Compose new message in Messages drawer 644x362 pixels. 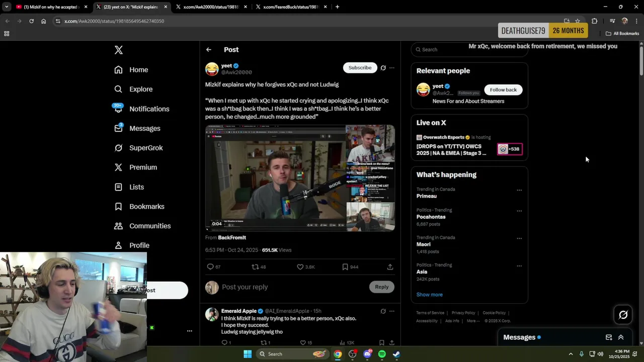click(x=609, y=337)
